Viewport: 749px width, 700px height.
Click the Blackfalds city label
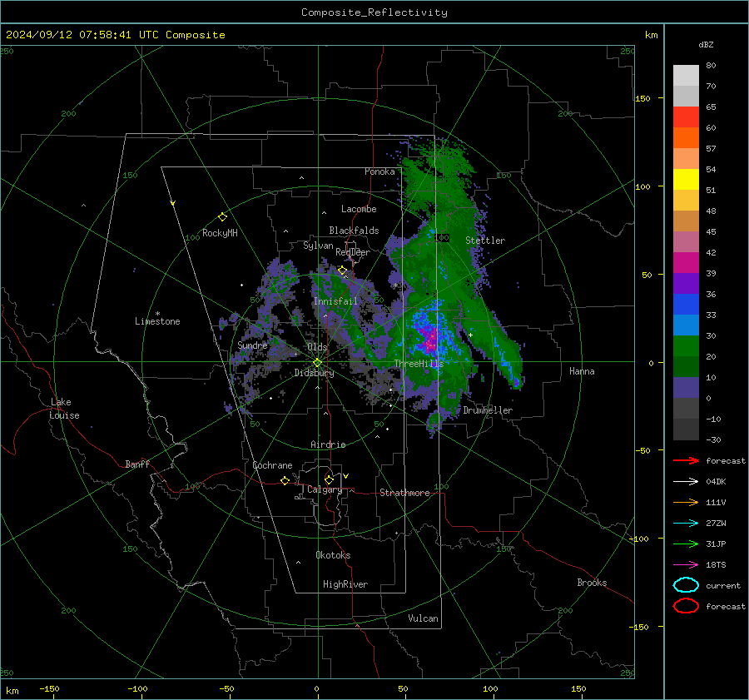coord(354,231)
